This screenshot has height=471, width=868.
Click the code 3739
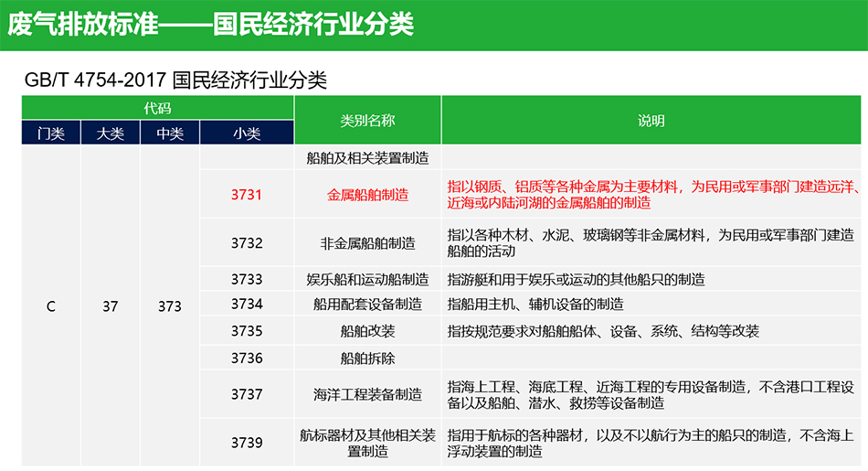(x=247, y=442)
